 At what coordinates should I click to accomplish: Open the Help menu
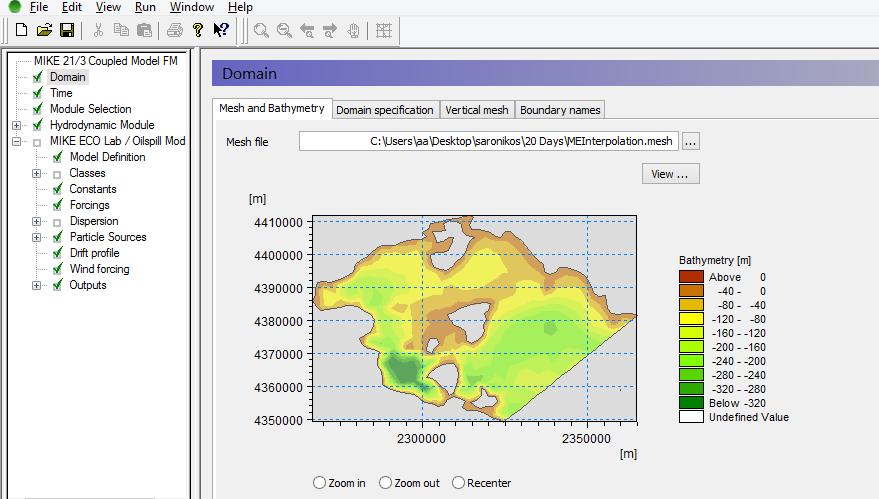tap(240, 7)
